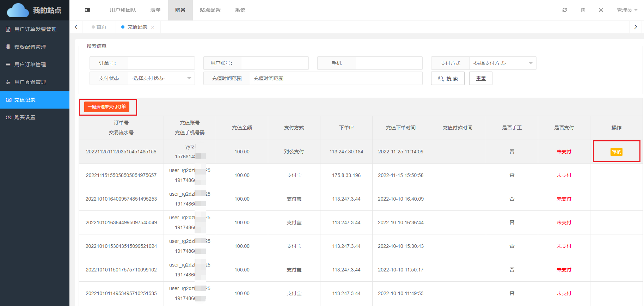644x306 pixels.
Task: Expand the 支付状态 dropdown
Action: point(161,78)
